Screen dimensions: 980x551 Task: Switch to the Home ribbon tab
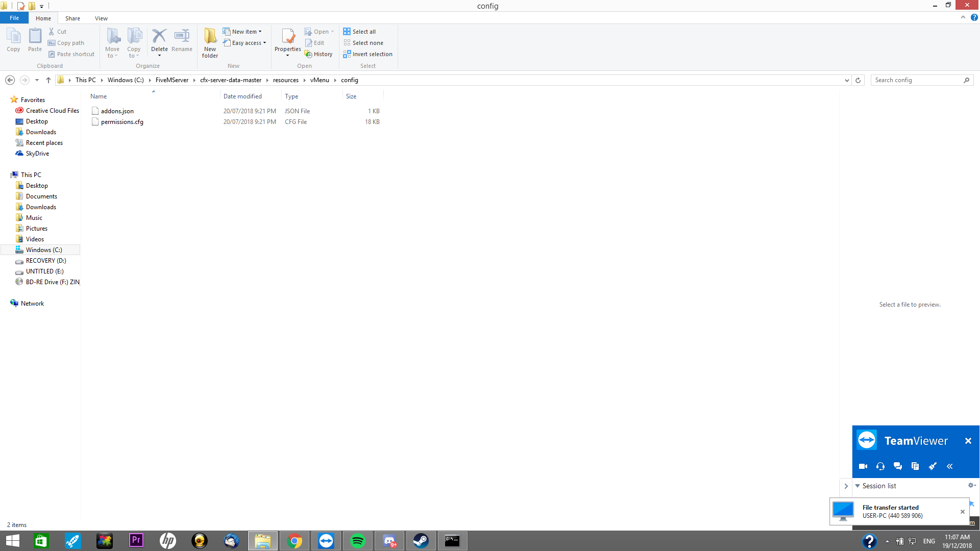pos(43,18)
